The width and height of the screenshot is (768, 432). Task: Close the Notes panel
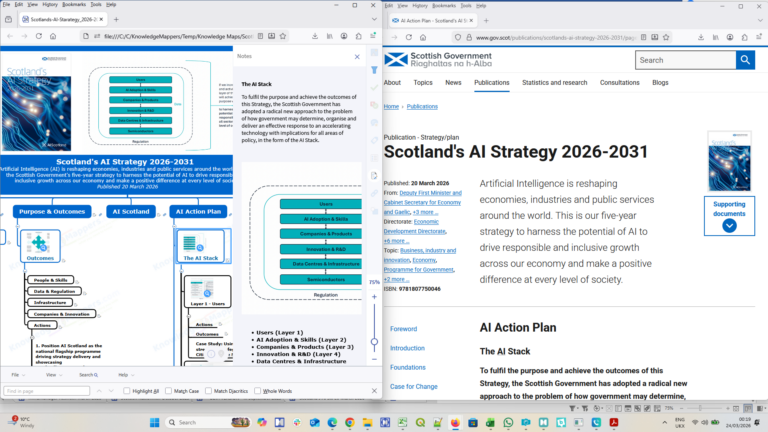[x=357, y=57]
